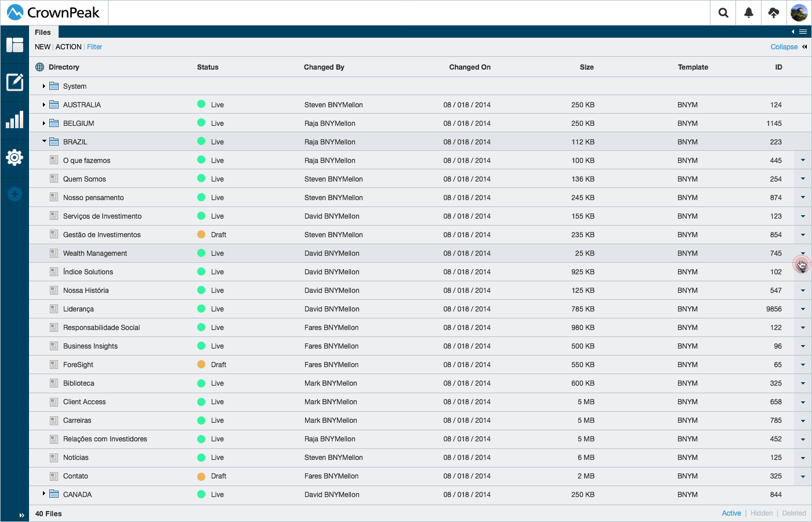Show Hidden files view

[x=762, y=513]
